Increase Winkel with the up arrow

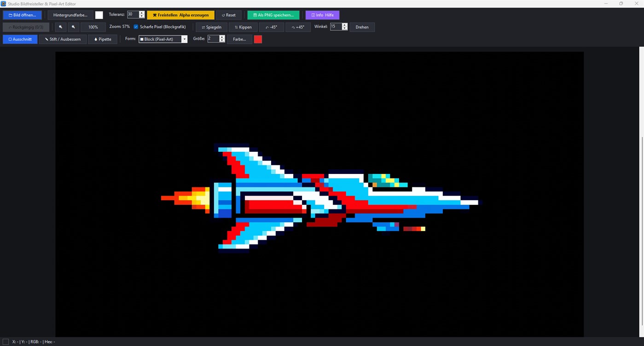tap(345, 25)
